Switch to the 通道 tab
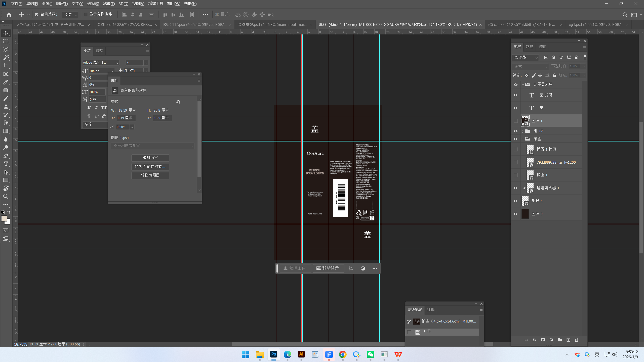 [x=542, y=47]
